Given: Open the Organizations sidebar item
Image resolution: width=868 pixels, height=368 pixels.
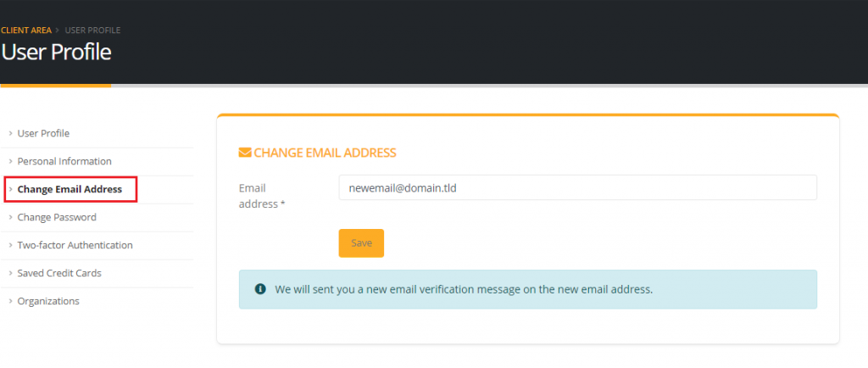Looking at the screenshot, I should click(48, 301).
